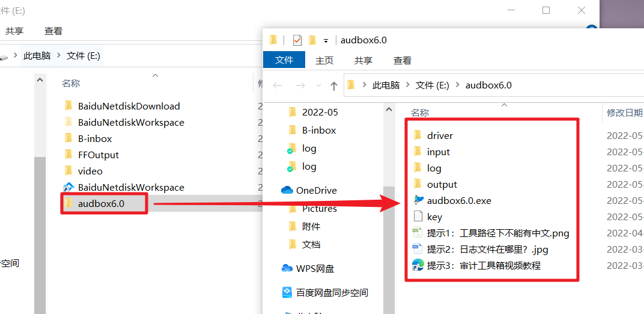Select 提示1：工具路径下不能有中文.png file name
Image resolution: width=644 pixels, height=314 pixels.
[498, 233]
